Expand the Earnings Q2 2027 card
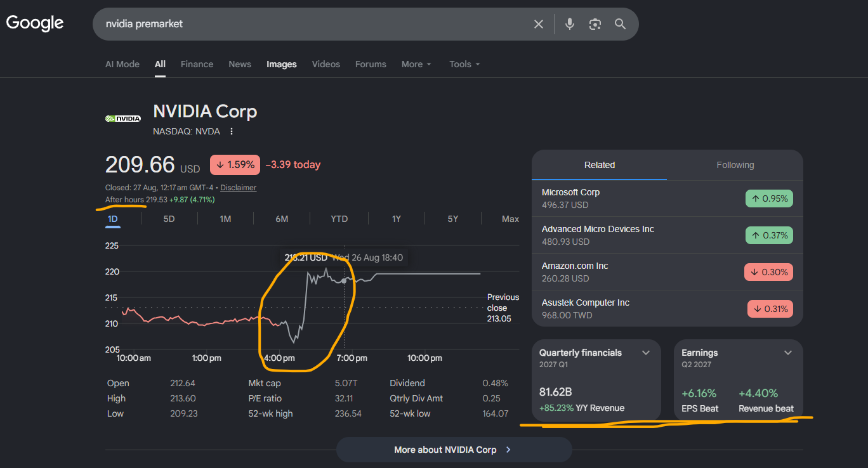The width and height of the screenshot is (868, 468). pos(788,353)
